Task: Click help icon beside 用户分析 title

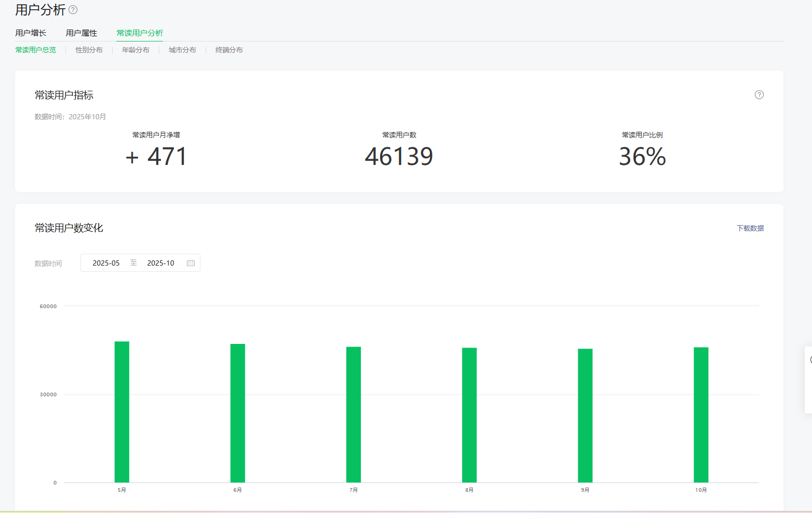Action: click(73, 10)
